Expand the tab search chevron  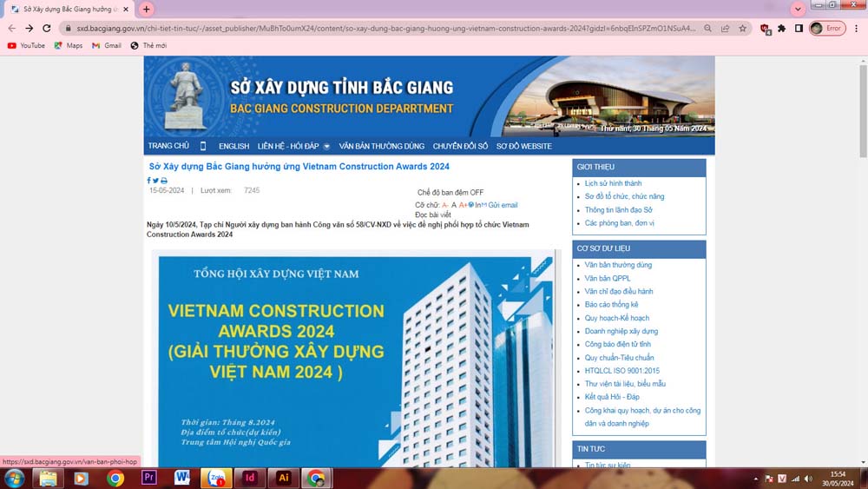click(798, 9)
